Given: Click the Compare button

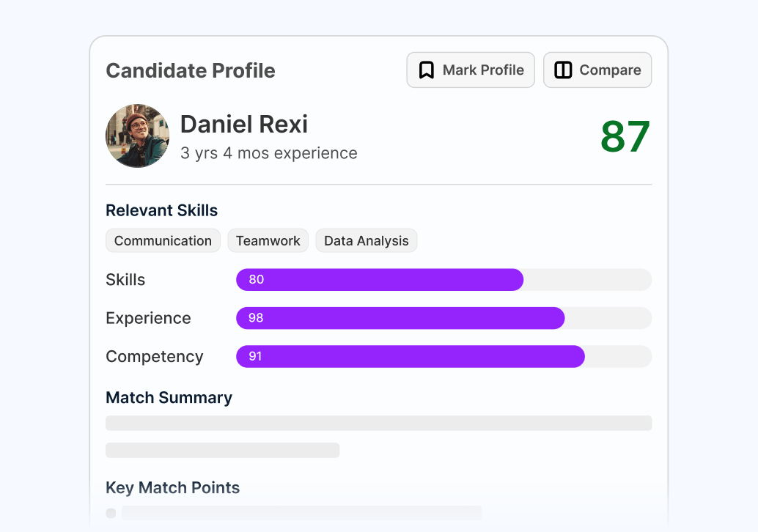Looking at the screenshot, I should coord(597,70).
